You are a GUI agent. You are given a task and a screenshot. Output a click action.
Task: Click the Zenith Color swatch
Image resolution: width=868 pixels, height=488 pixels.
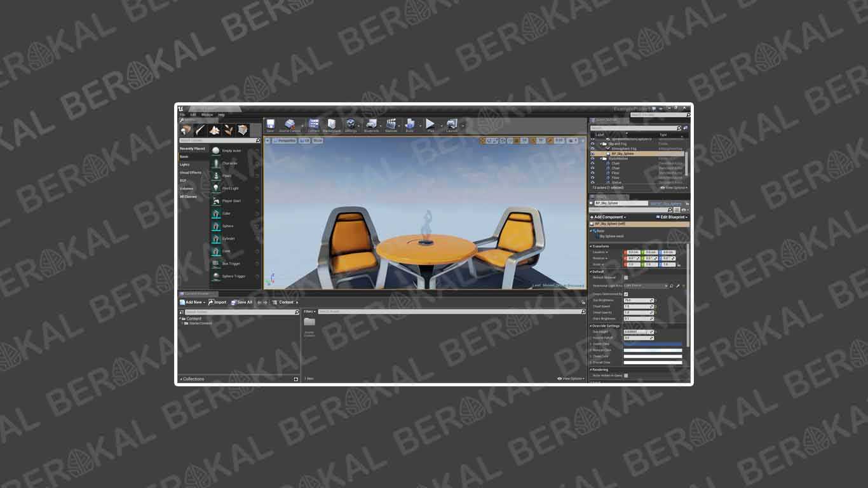653,343
